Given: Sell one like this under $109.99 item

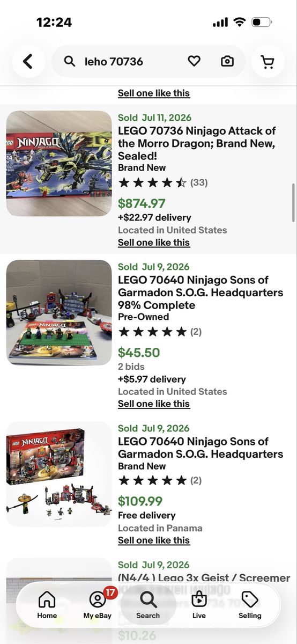Looking at the screenshot, I should tap(154, 540).
